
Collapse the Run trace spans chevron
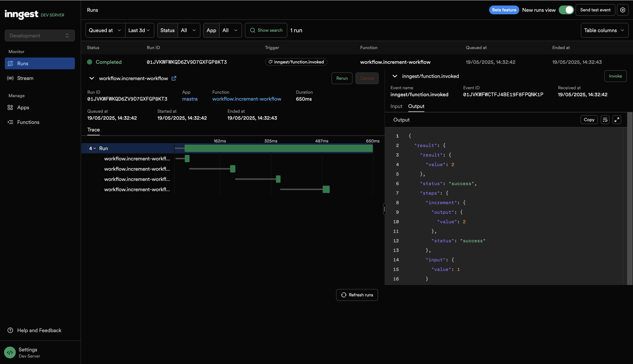93,148
